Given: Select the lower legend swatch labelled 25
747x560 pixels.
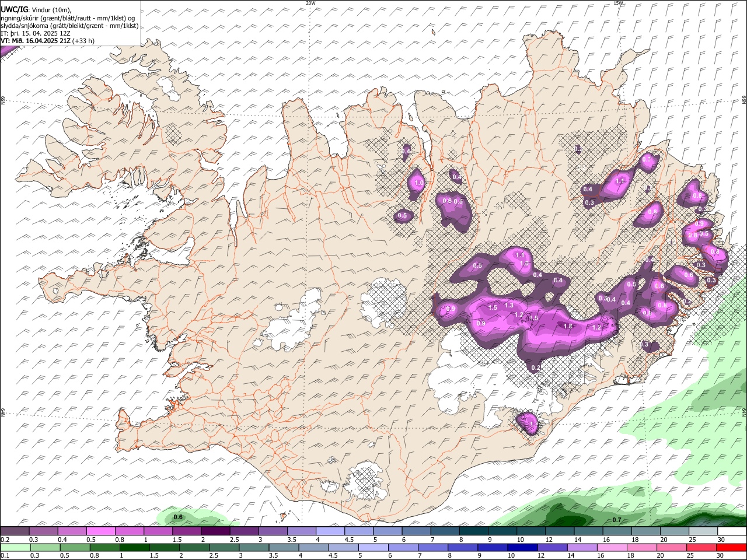Looking at the screenshot, I should [702, 547].
